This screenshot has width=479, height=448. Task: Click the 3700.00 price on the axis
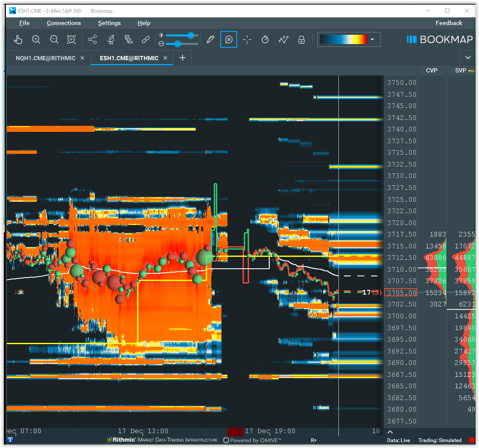(x=402, y=316)
